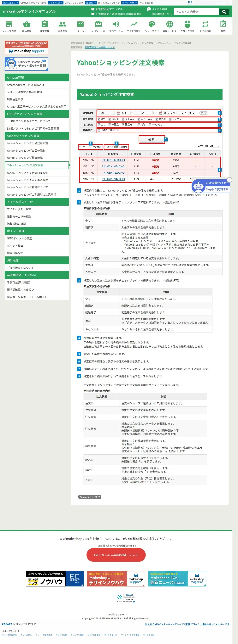The width and height of the screenshot is (238, 644).
Task: Click the GMO cyber security IERAE badge
Action: point(126,598)
